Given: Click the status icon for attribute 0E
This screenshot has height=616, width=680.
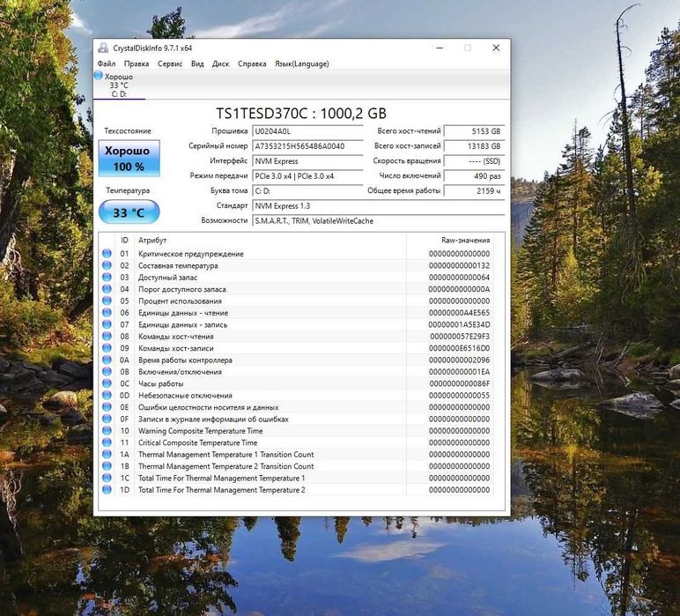Looking at the screenshot, I should tap(107, 407).
